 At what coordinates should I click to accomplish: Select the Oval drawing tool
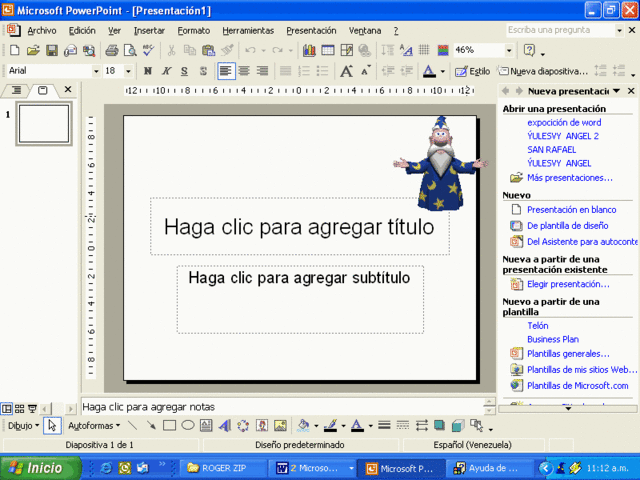click(x=188, y=426)
